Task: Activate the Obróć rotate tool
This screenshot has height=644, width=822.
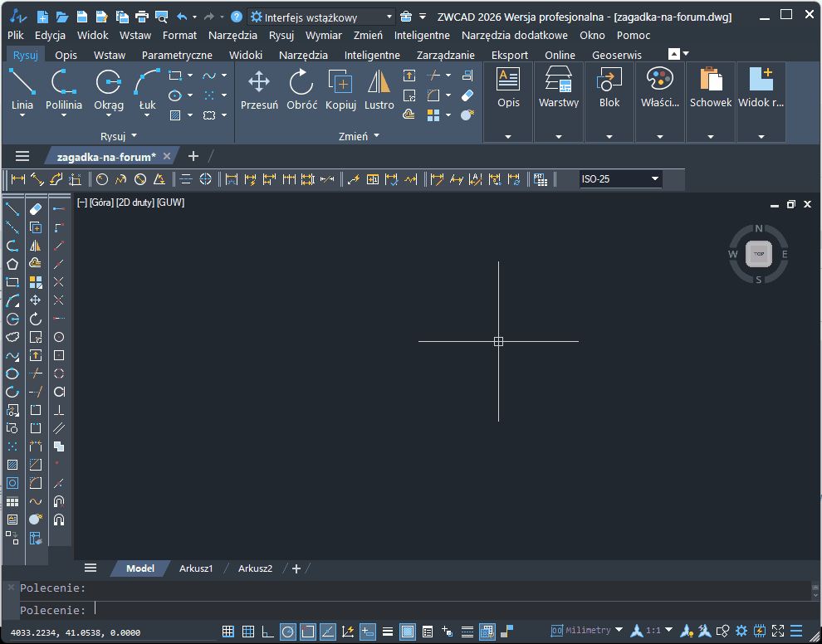Action: (x=301, y=90)
